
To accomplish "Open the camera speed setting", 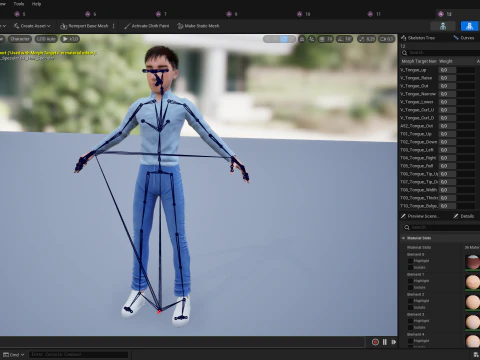I will tap(387, 39).
